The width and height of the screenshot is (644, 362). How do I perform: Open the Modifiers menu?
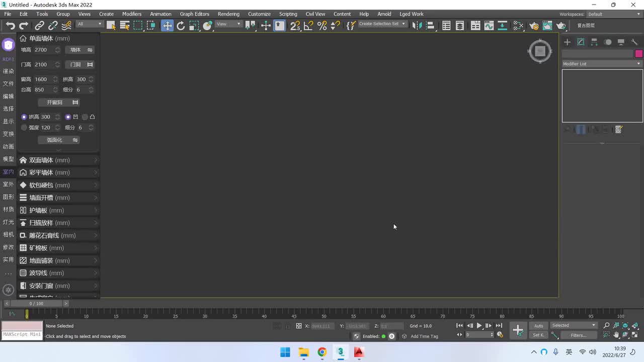[132, 14]
